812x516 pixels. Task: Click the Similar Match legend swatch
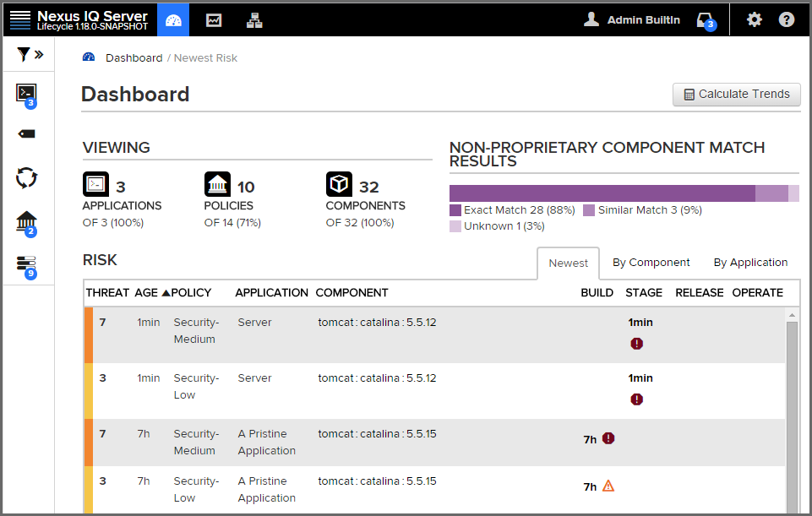click(589, 210)
